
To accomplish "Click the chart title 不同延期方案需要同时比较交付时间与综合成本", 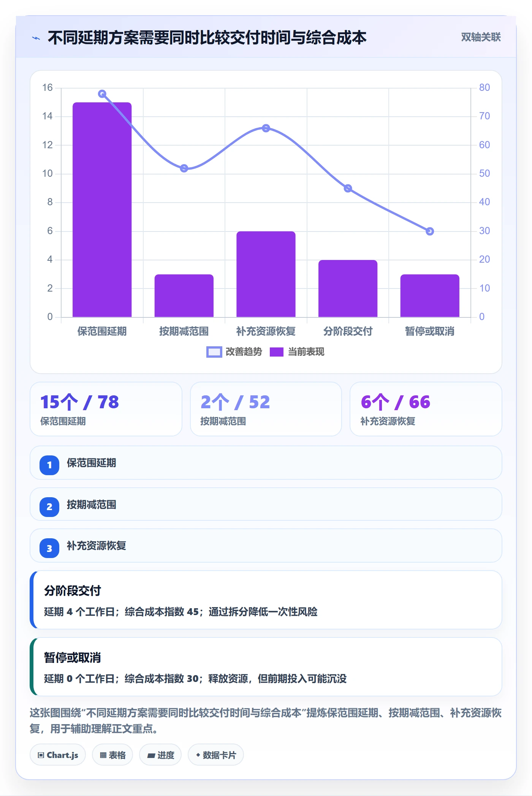I will click(x=207, y=38).
